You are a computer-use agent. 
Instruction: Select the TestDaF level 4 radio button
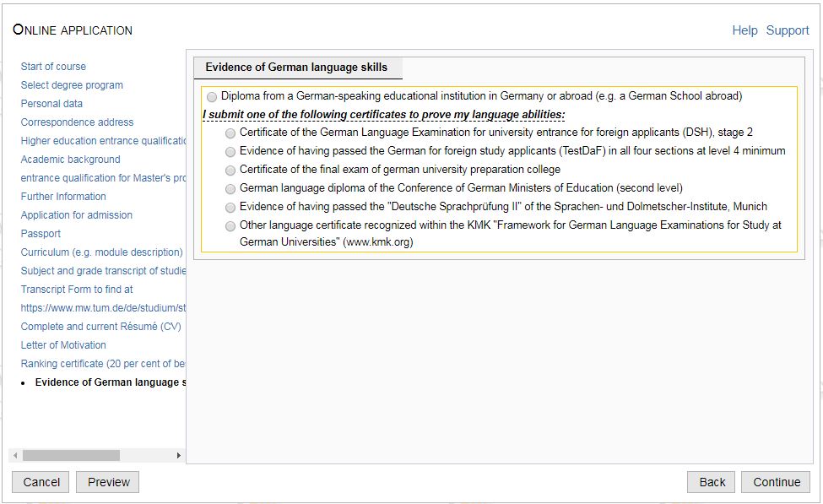[x=230, y=152]
